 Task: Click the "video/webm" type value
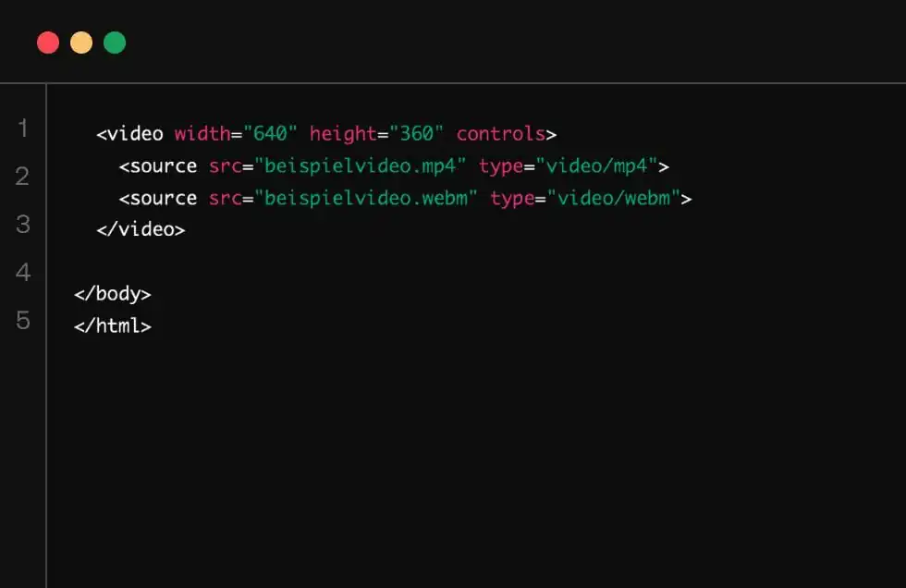pos(614,198)
